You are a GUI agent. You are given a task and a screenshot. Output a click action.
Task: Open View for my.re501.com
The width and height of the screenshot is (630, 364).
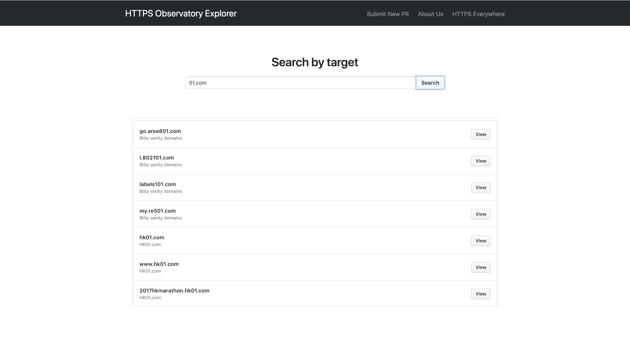[481, 214]
